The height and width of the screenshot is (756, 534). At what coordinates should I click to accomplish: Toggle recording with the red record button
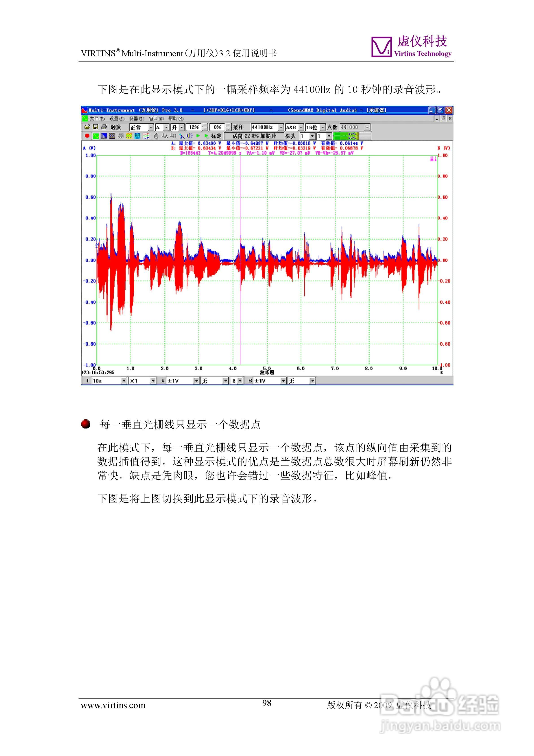tap(87, 136)
